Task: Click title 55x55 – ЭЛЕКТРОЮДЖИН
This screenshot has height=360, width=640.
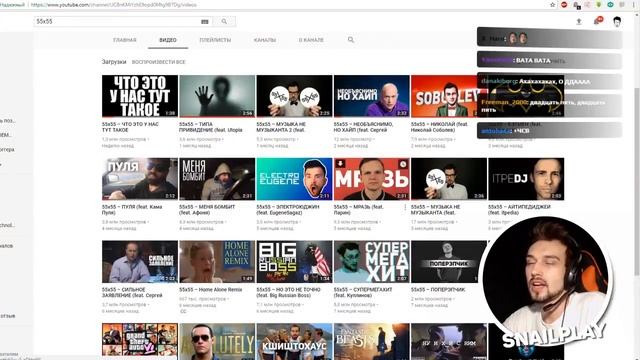Action: click(288, 210)
